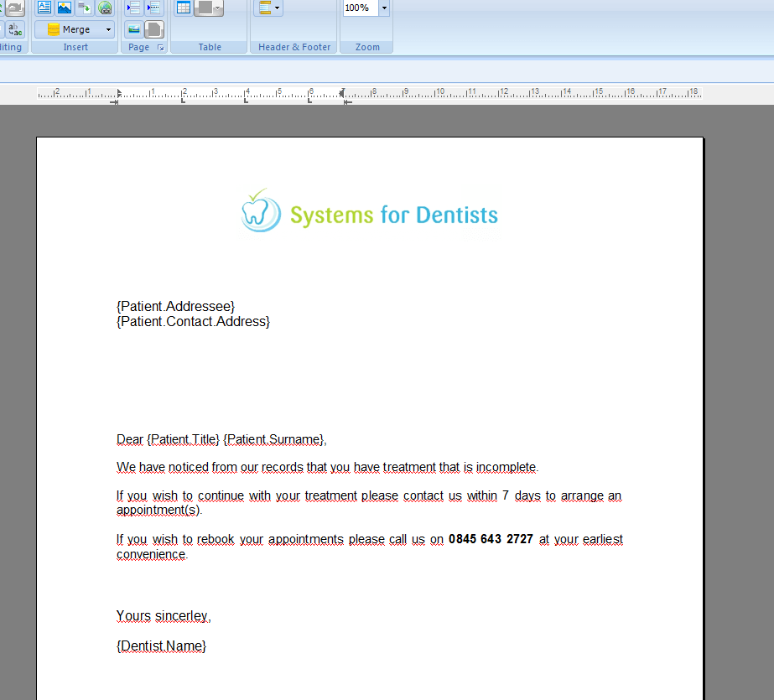Click the dotted-indent icon in Page group

pyautogui.click(x=154, y=8)
